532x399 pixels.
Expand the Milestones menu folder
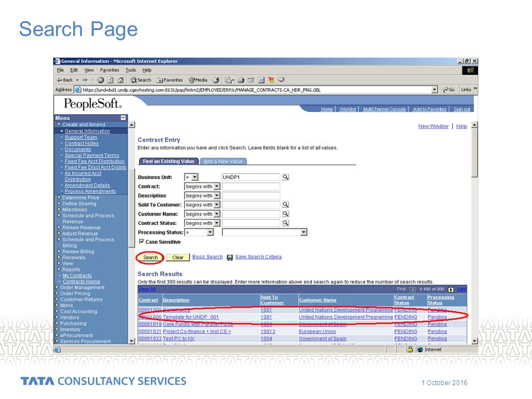coord(59,209)
